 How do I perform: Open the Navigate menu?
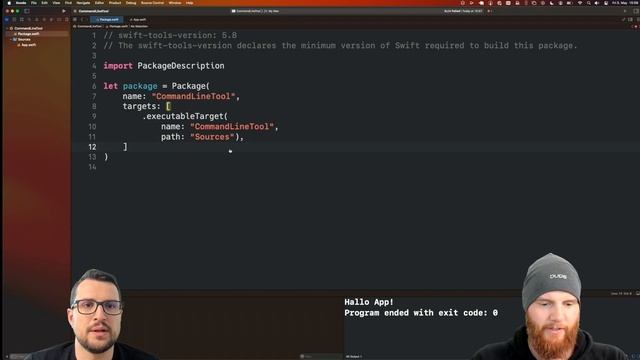[83, 3]
